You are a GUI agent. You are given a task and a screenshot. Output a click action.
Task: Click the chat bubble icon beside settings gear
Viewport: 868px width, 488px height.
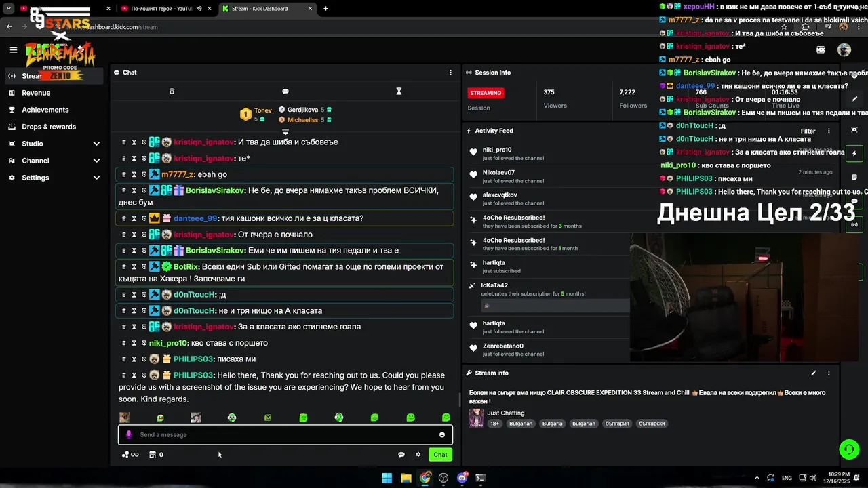401,455
